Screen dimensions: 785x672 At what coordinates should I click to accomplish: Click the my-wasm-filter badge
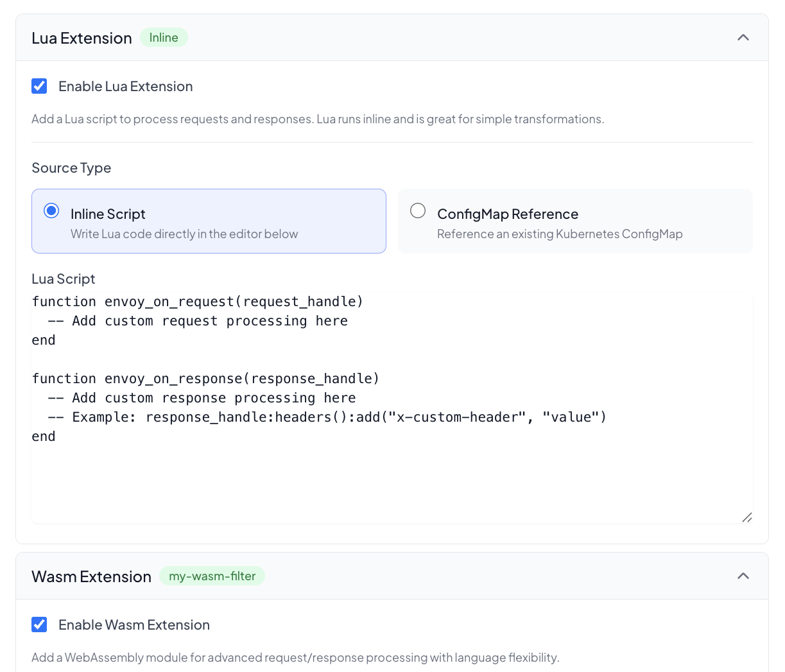(212, 576)
